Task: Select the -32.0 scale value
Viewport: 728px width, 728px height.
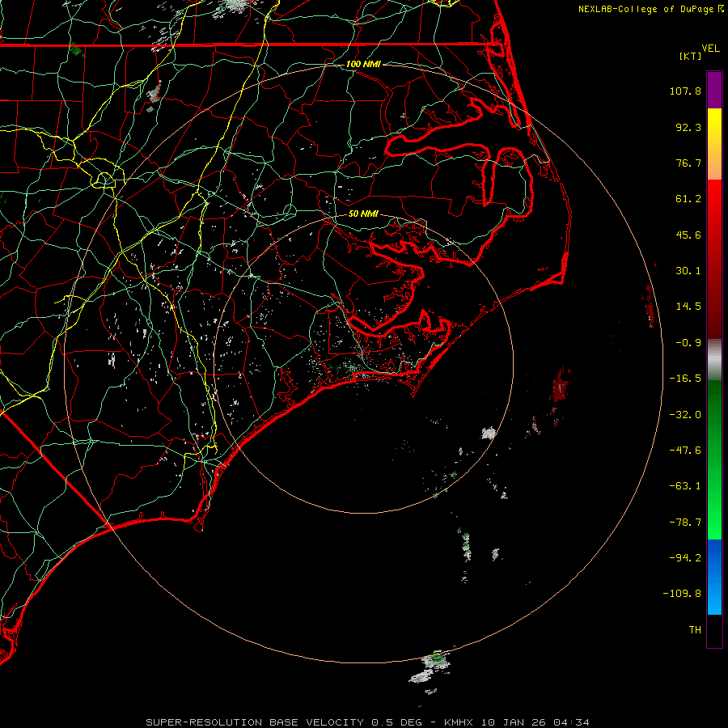Action: [x=685, y=415]
